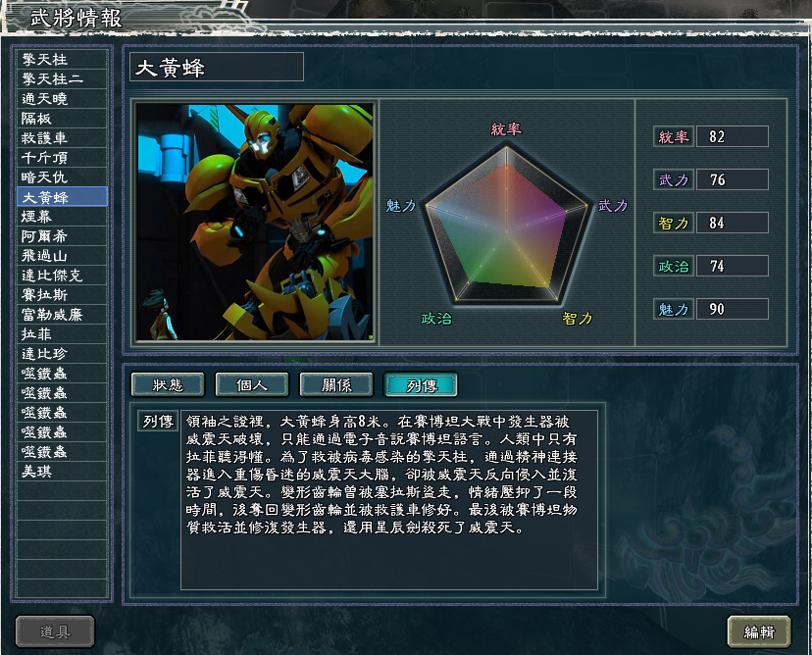This screenshot has height=655, width=812.
Task: Select 達比傑克 list entry
Action: coord(62,276)
